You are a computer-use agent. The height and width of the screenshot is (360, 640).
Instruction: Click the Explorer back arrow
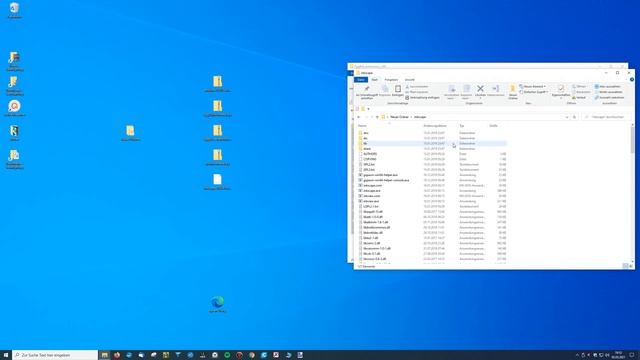pos(359,117)
